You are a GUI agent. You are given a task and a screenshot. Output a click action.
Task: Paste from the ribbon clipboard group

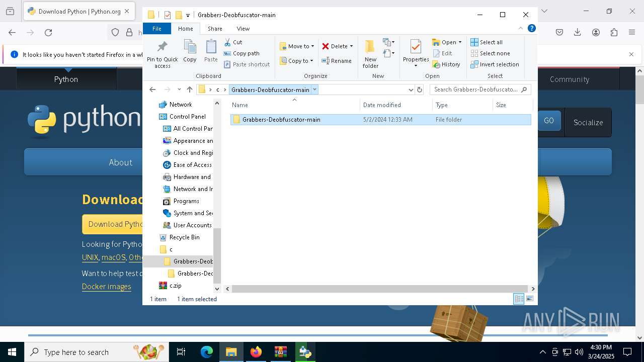click(211, 52)
